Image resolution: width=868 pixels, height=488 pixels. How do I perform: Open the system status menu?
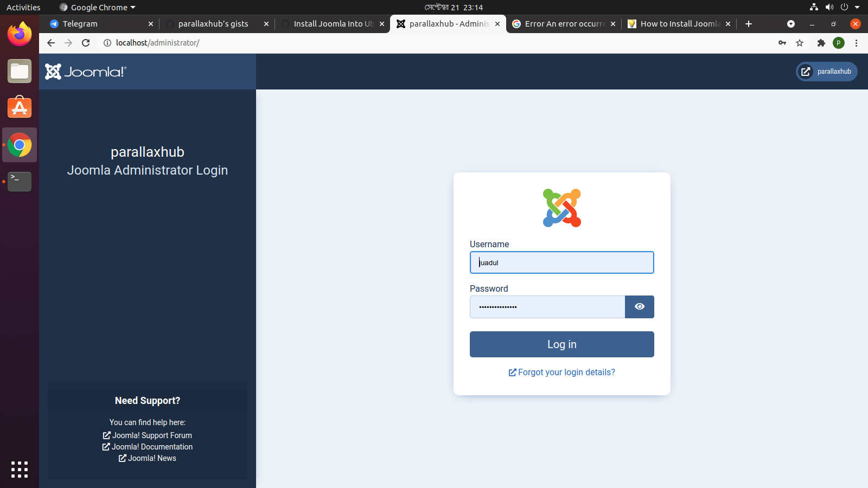pyautogui.click(x=835, y=7)
